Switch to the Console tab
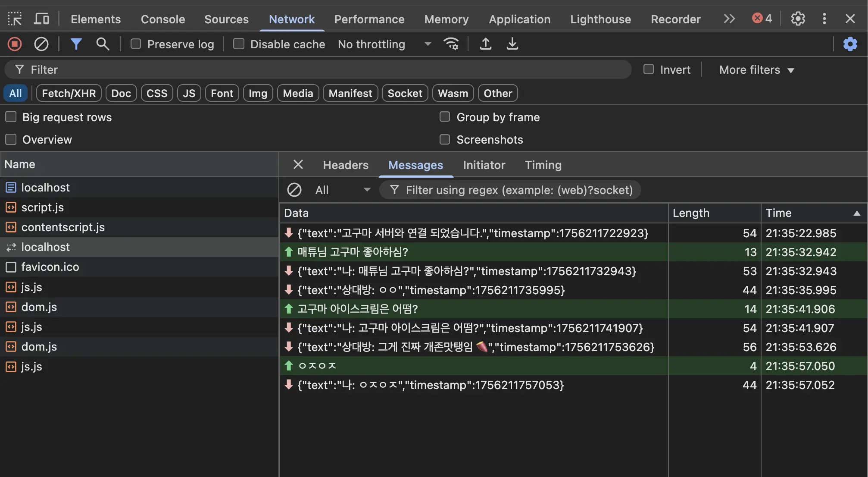This screenshot has width=868, height=477. (162, 19)
